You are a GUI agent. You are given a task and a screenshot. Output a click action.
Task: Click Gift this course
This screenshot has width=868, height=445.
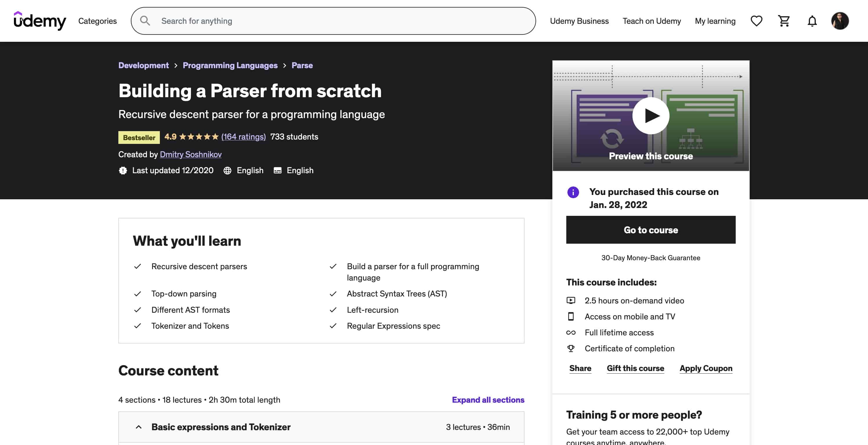click(x=636, y=368)
